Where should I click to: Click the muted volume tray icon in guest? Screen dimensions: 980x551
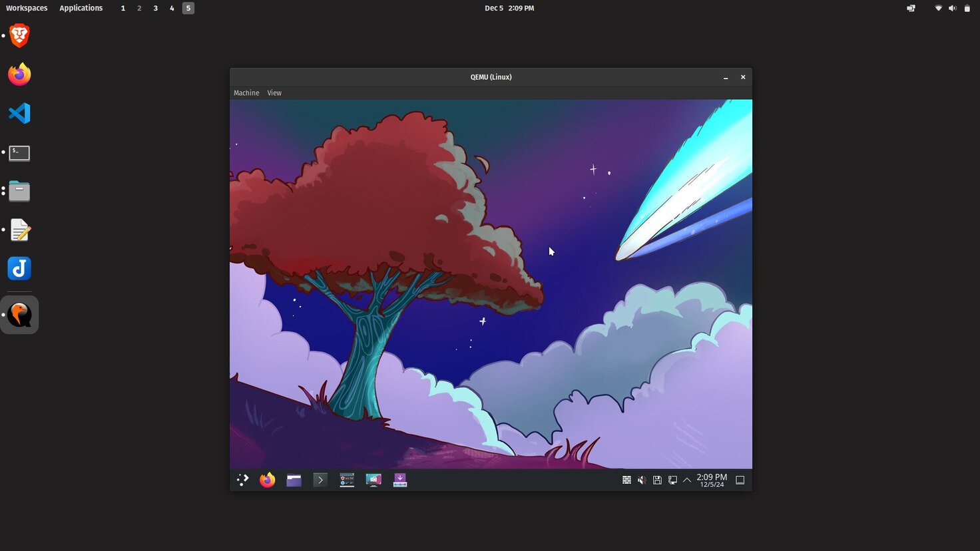tap(642, 480)
